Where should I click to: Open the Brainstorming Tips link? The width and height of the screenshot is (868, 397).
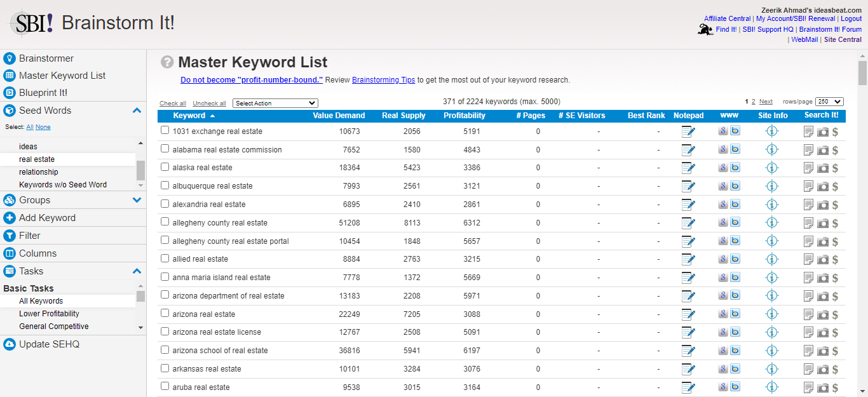383,80
